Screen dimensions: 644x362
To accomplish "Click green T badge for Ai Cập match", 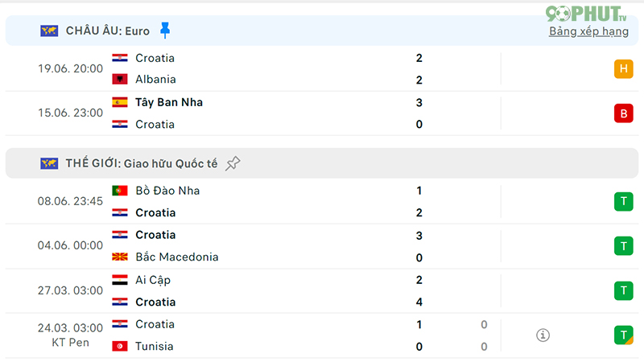I will point(623,290).
